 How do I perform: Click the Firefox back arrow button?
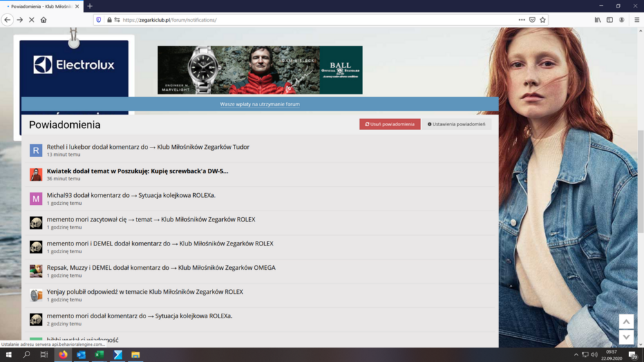8,20
